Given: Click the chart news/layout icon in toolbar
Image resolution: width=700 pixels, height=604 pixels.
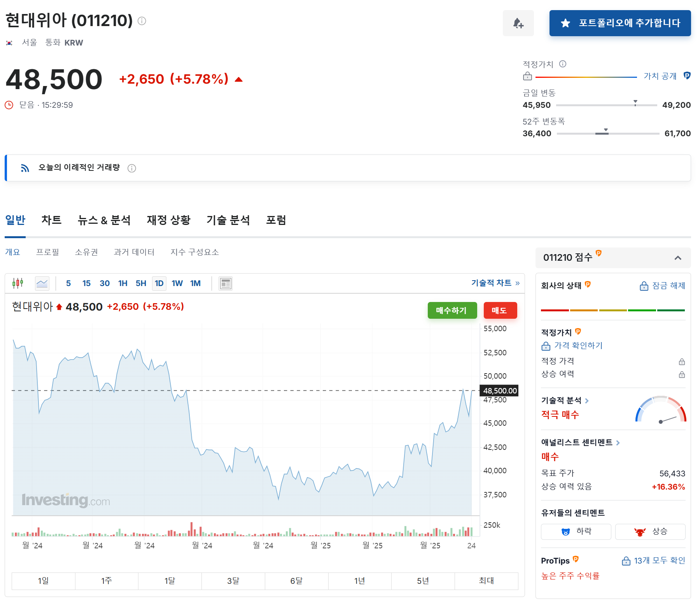Looking at the screenshot, I should click(226, 283).
